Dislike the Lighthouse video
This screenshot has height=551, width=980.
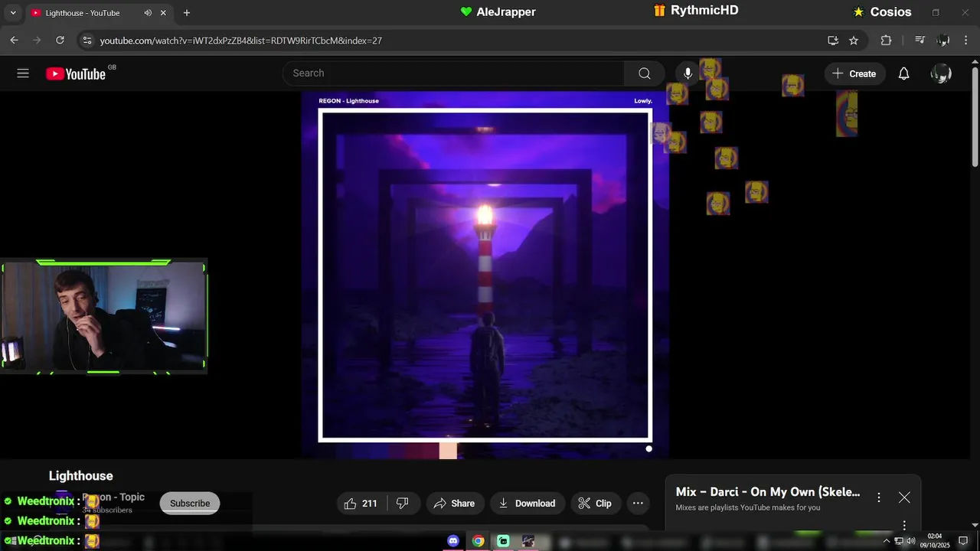coord(403,503)
